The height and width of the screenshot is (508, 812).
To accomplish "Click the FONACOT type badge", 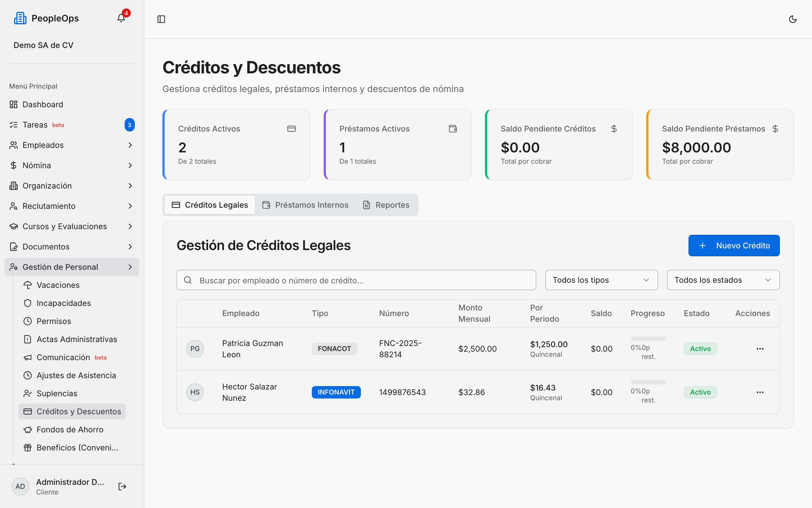I will click(334, 349).
